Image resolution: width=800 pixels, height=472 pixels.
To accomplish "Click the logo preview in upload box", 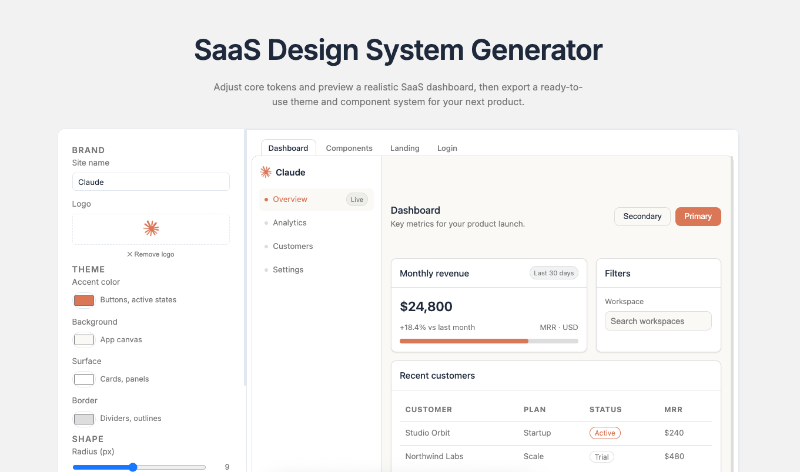I will pyautogui.click(x=151, y=228).
